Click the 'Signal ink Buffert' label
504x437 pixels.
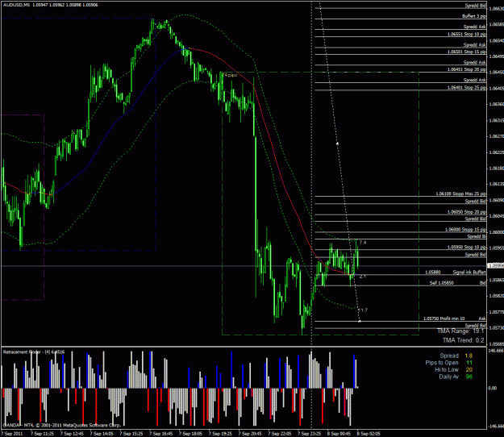click(469, 273)
